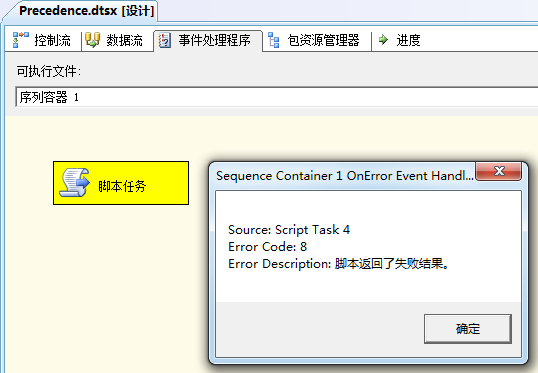This screenshot has height=373, width=538.
Task: Click the Event Handlers tab icon
Action: pyautogui.click(x=164, y=40)
